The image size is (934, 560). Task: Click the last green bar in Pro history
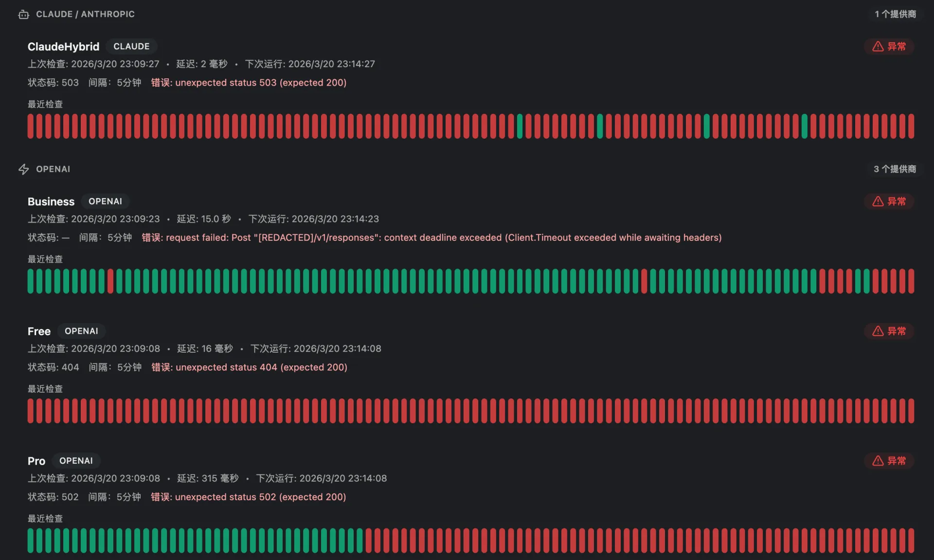[359, 541]
